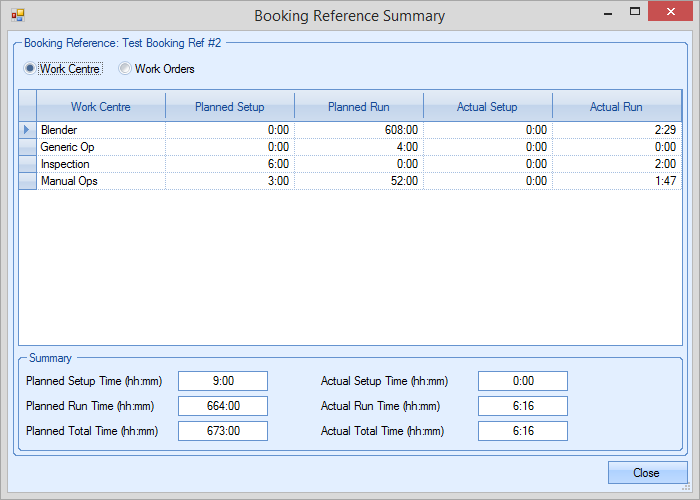Select the Manual Ops work centre cell
Viewport: 700px width, 500px height.
click(x=100, y=181)
